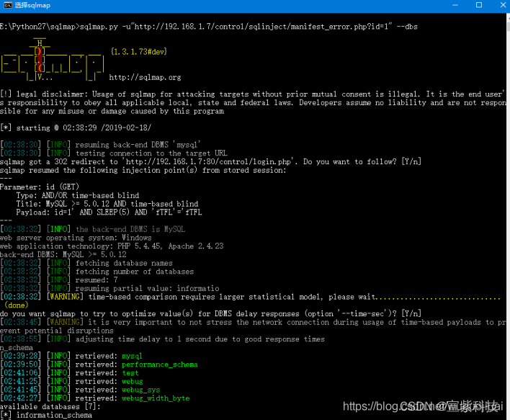Click 'resuming back-end DBMS mysql' line

[100, 145]
